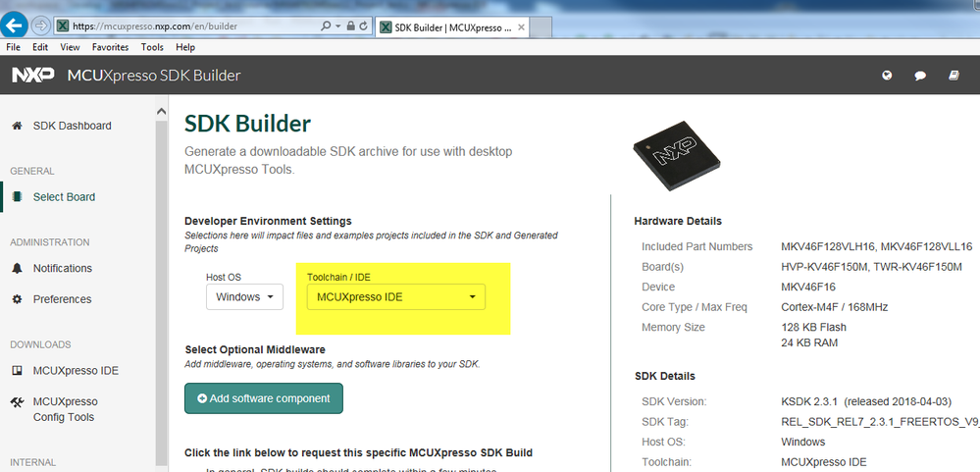Viewport: 980px width, 472px height.
Task: Open Preferences in sidebar
Action: [62, 299]
